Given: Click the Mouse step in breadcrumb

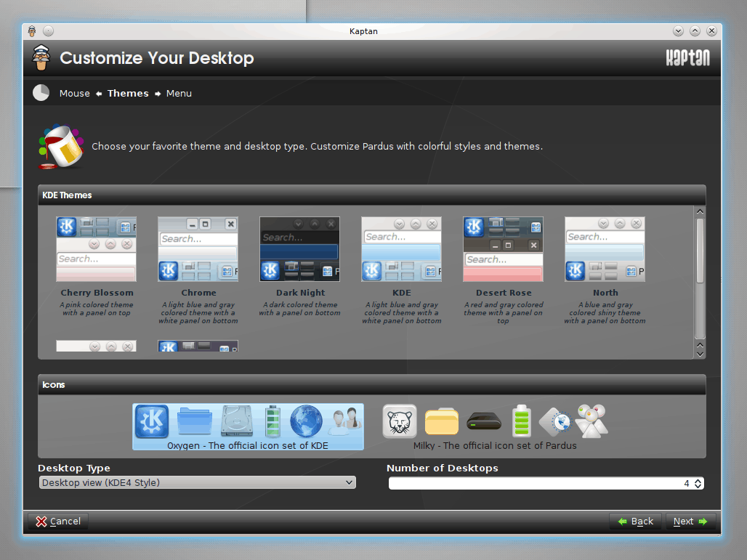Looking at the screenshot, I should pyautogui.click(x=74, y=93).
